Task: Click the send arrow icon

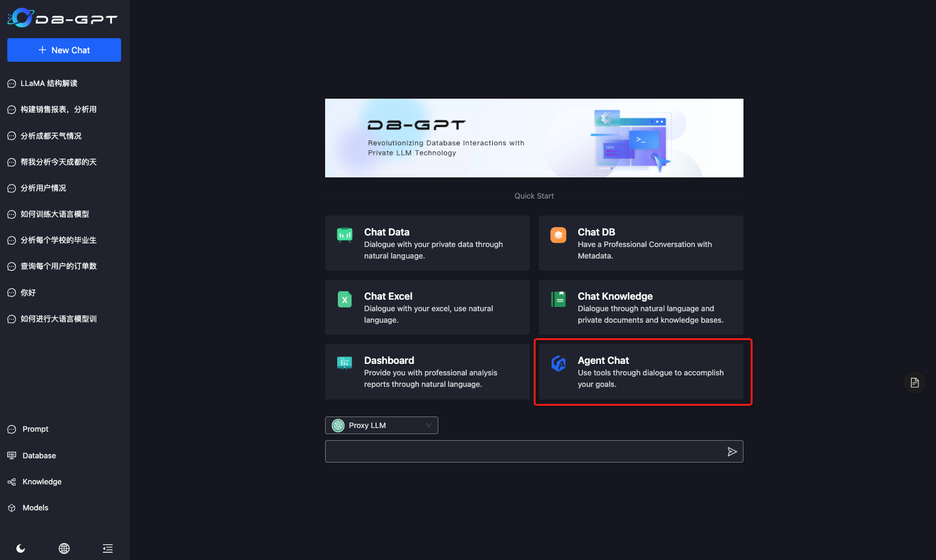Action: 732,452
